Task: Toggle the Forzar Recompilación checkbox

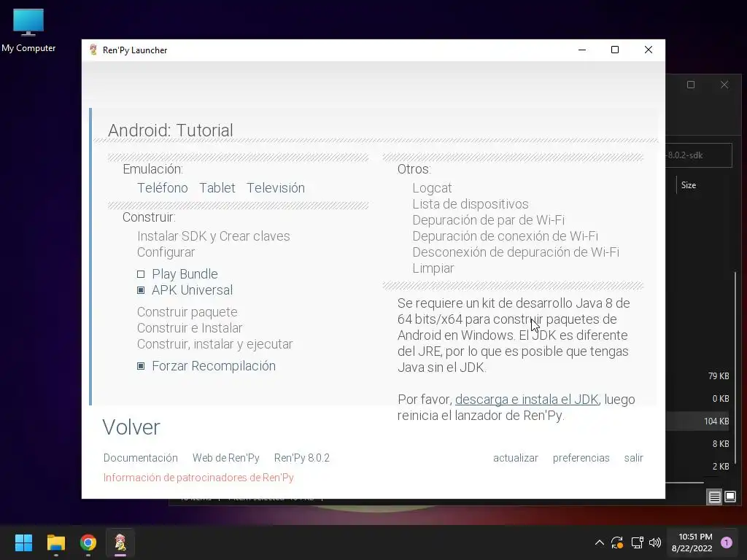Action: [x=206, y=366]
